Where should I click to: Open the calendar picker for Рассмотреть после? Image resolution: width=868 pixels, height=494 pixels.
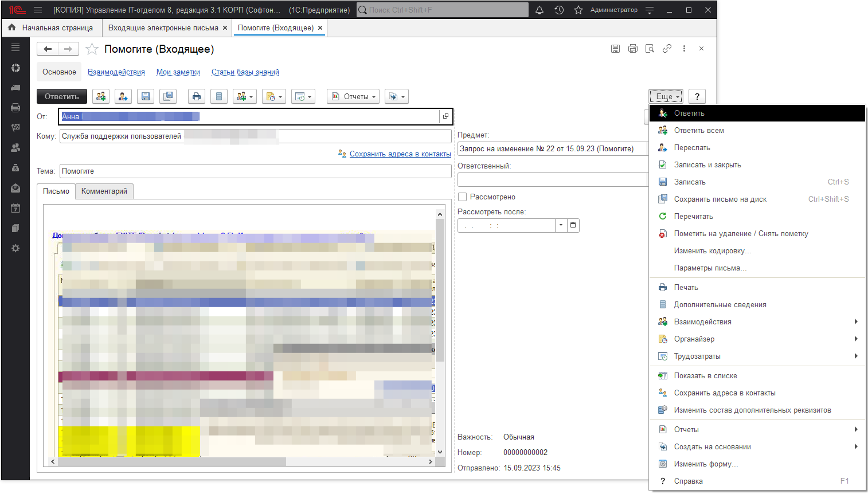(x=573, y=225)
